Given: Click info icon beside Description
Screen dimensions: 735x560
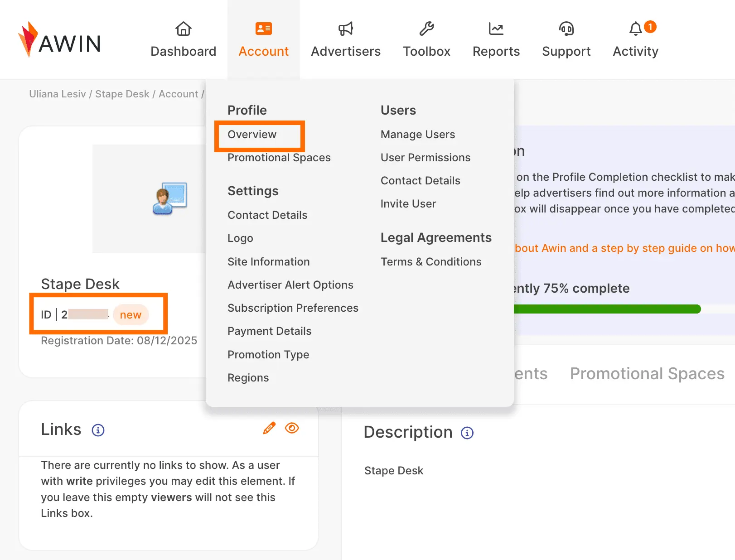Looking at the screenshot, I should [x=467, y=433].
